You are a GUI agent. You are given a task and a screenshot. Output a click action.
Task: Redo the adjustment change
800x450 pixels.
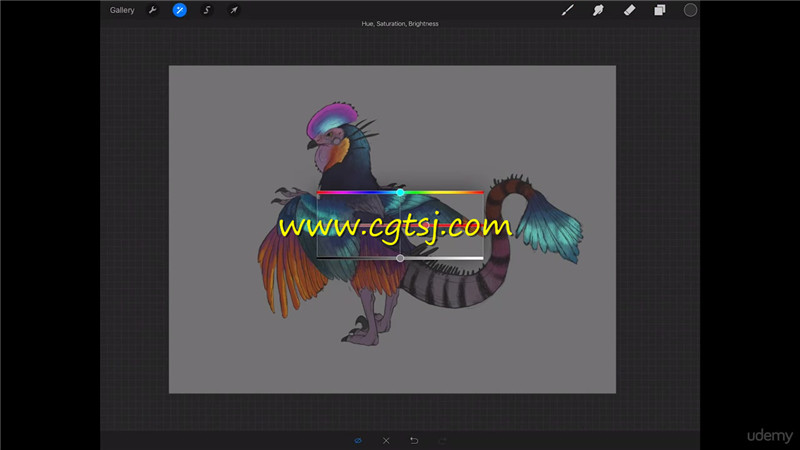[442, 440]
